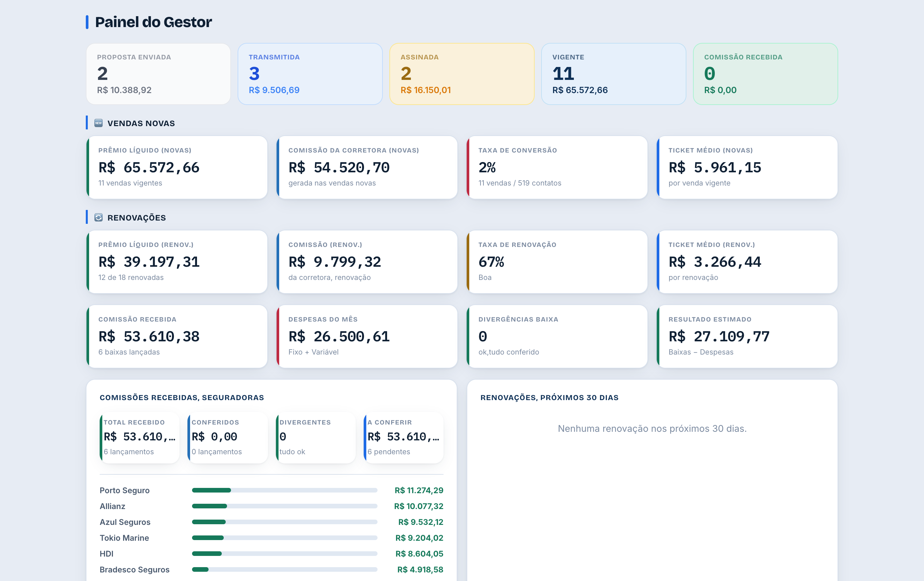Open Prêmio Líquido (Novas) card

[x=177, y=167]
